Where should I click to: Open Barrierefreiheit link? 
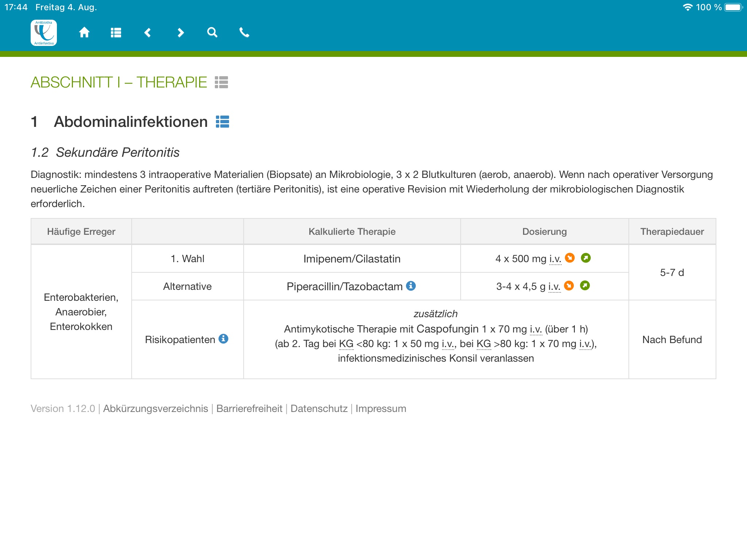click(x=249, y=409)
